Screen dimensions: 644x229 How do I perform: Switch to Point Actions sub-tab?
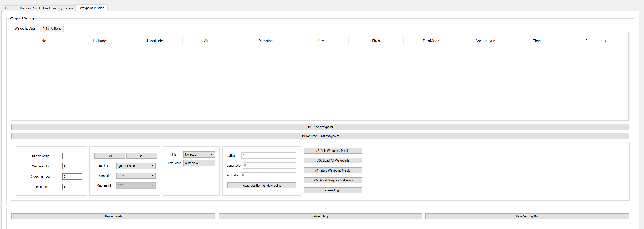click(52, 29)
